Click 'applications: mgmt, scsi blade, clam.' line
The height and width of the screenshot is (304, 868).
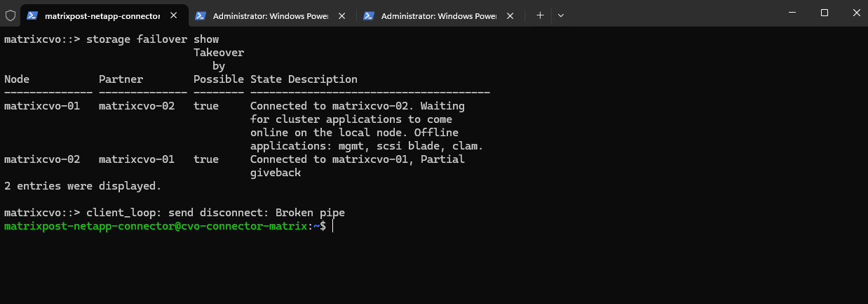tap(367, 146)
